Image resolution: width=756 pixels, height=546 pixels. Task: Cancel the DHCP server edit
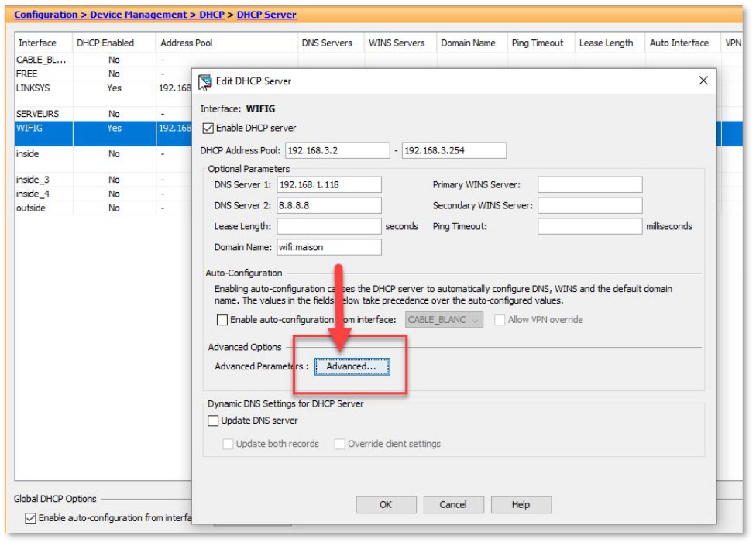(453, 505)
